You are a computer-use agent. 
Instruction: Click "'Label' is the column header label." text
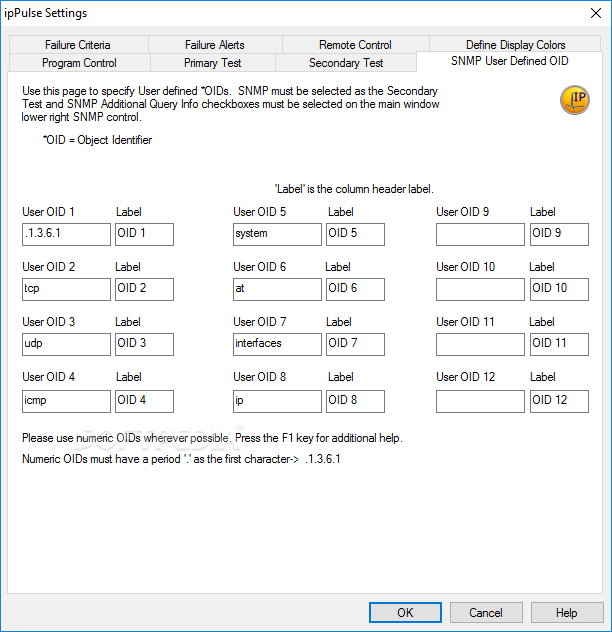click(354, 189)
